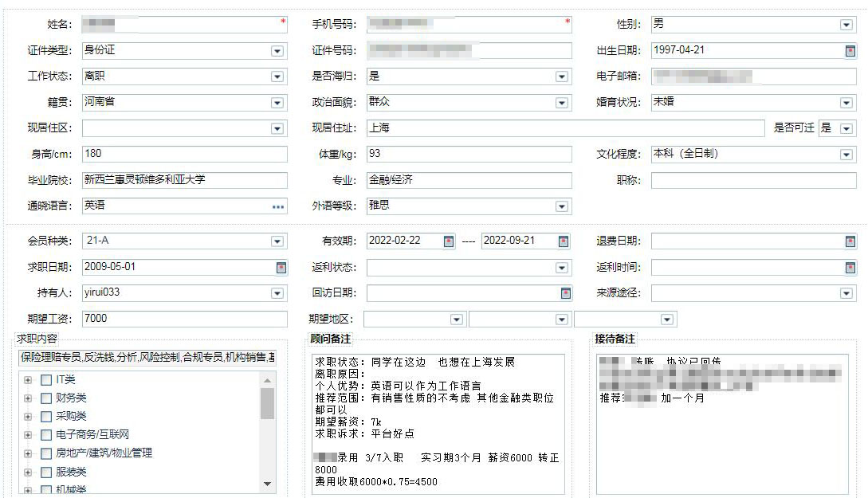The image size is (868, 498).
Task: Open the 退费日期 calendar picker icon
Action: coord(850,241)
